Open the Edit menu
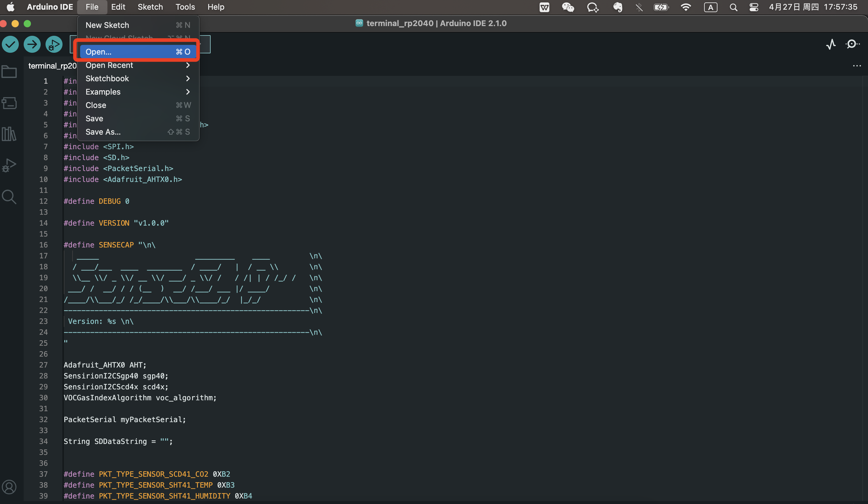This screenshot has width=868, height=504. click(118, 7)
